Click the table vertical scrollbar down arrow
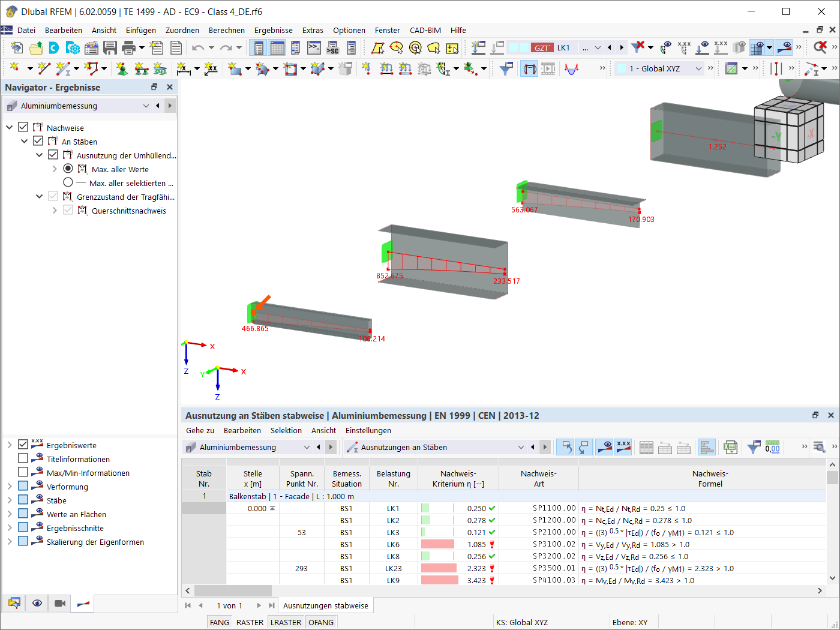 [x=832, y=578]
